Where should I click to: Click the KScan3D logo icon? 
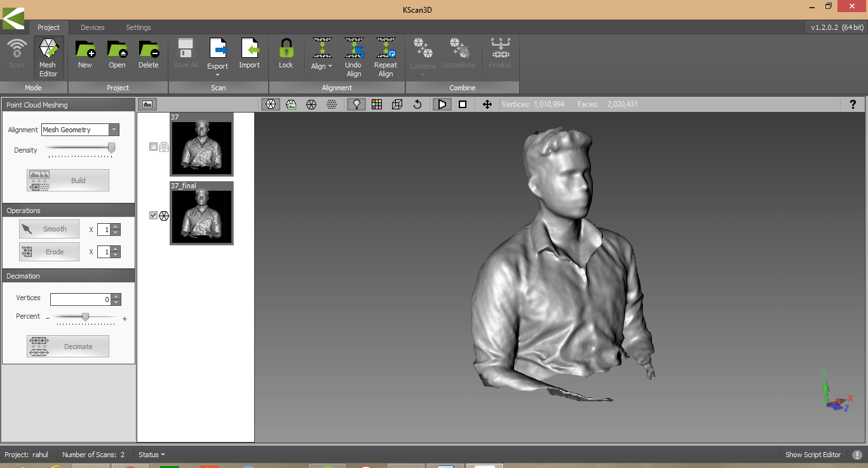[13, 18]
